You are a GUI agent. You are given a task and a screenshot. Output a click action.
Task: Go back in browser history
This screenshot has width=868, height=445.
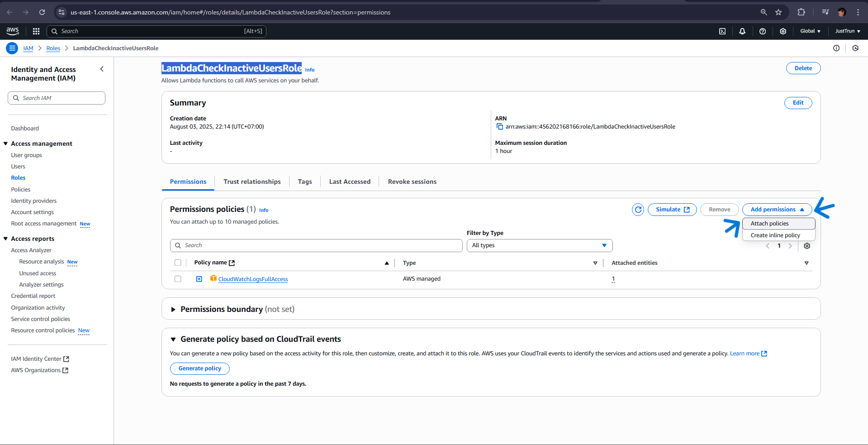tap(9, 12)
